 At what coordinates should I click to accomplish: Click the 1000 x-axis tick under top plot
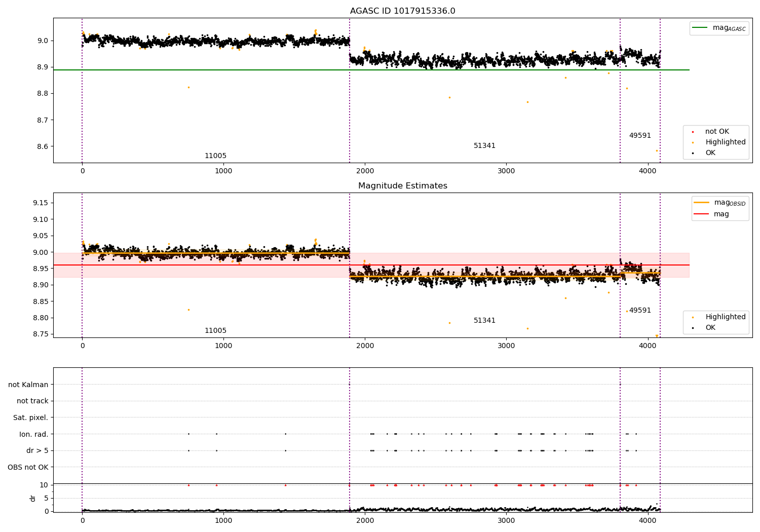[223, 171]
